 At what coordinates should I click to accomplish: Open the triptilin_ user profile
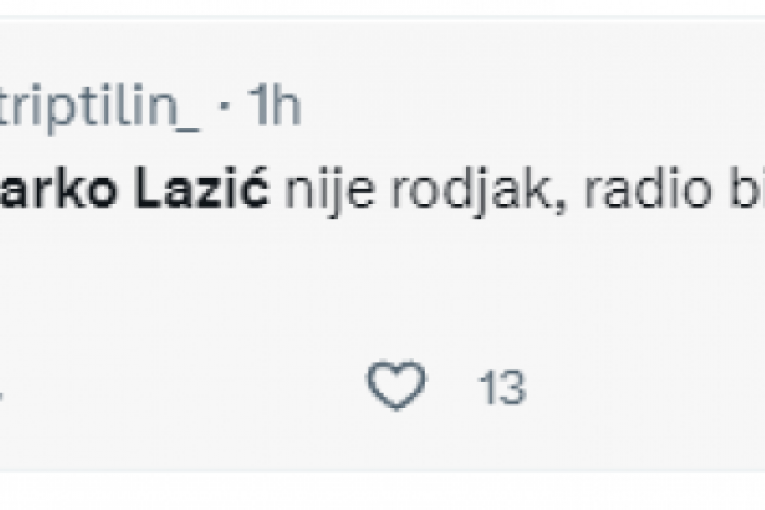click(x=98, y=108)
